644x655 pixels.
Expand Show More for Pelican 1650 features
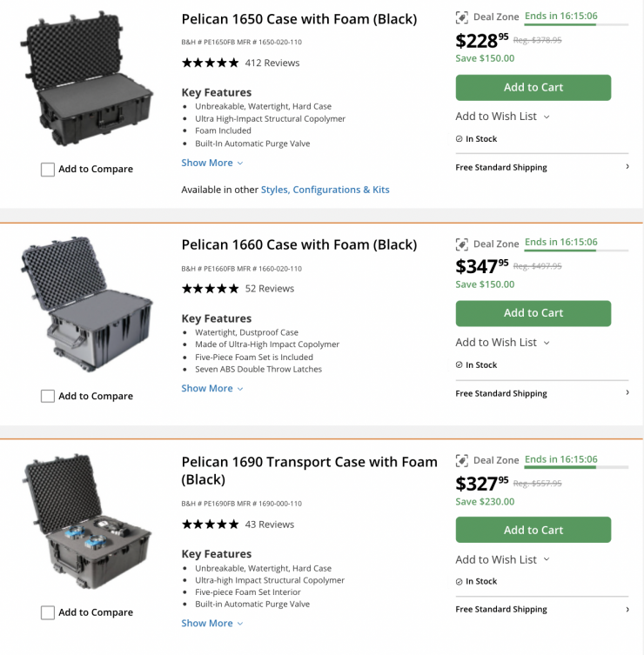click(212, 163)
